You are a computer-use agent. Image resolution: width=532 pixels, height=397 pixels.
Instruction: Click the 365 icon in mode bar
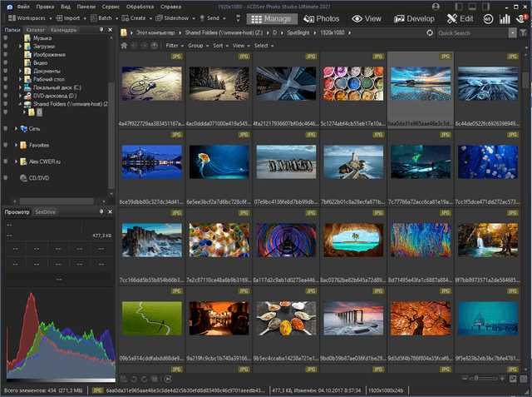click(x=489, y=17)
